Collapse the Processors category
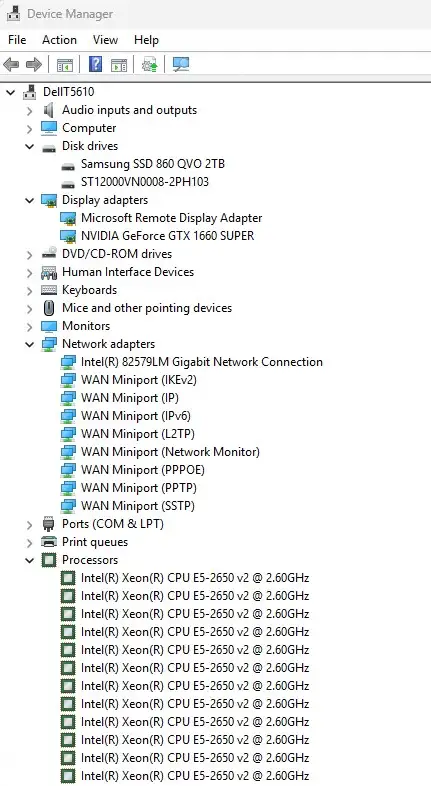The image size is (431, 786). (30, 560)
